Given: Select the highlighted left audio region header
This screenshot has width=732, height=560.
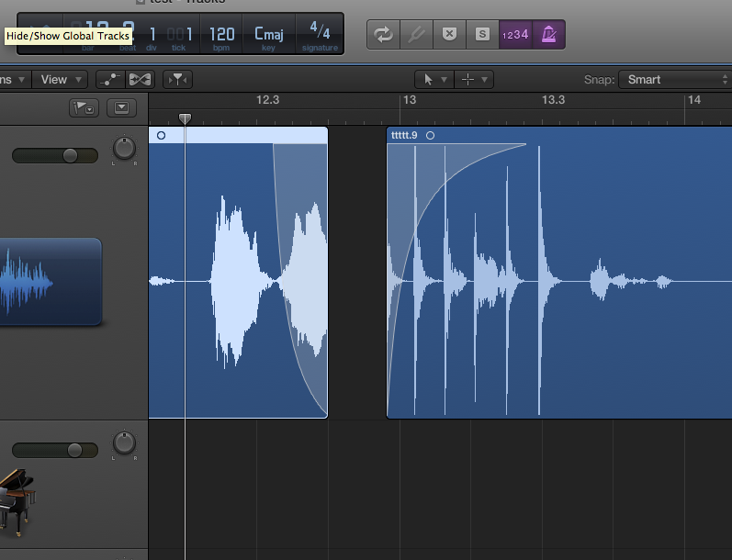Looking at the screenshot, I should 238,135.
